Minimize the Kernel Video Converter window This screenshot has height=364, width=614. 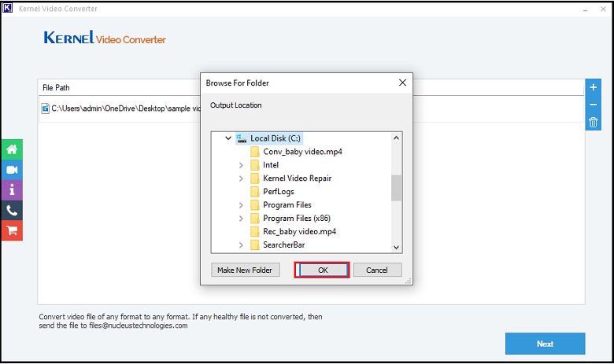tap(586, 9)
